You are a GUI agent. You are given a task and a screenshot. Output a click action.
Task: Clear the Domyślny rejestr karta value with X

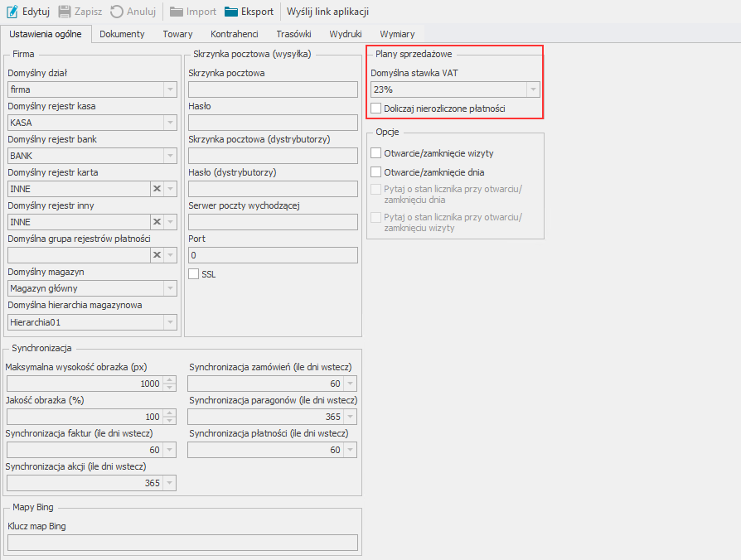156,189
